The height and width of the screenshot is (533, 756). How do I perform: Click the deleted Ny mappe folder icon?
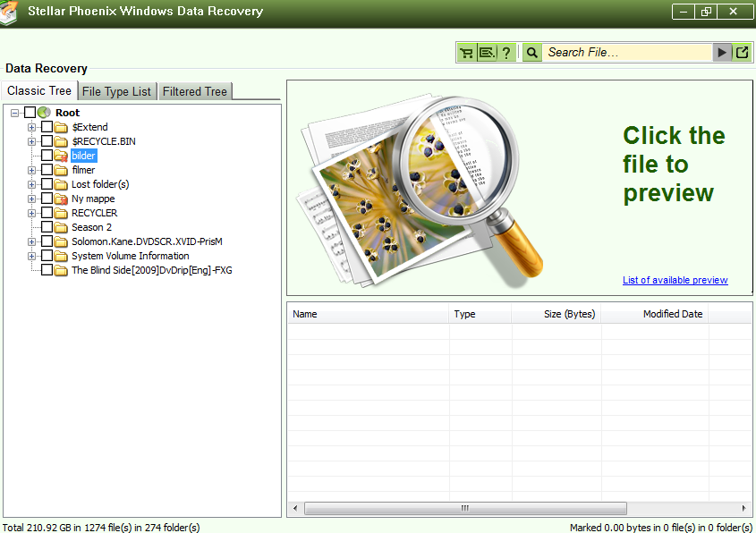[x=61, y=199]
